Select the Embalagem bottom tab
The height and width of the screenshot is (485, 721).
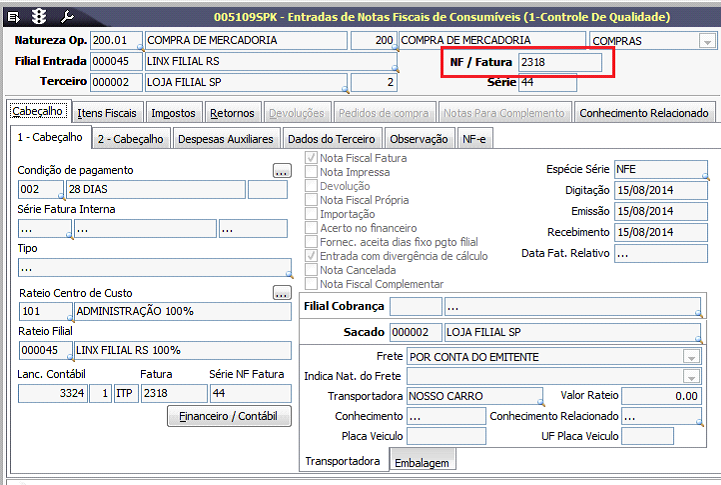point(423,463)
